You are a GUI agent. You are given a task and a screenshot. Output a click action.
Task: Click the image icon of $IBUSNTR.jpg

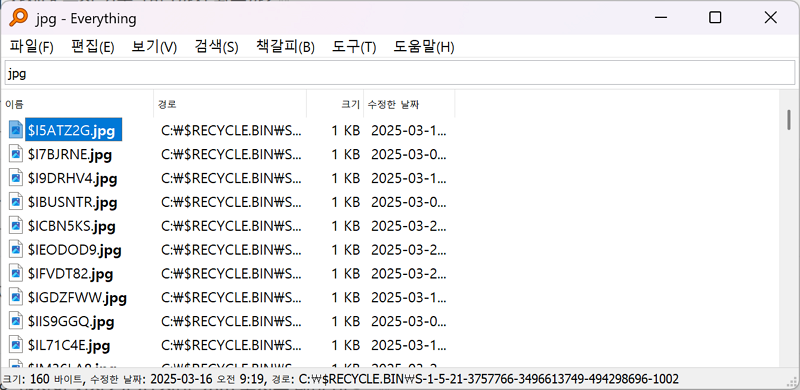(x=17, y=202)
